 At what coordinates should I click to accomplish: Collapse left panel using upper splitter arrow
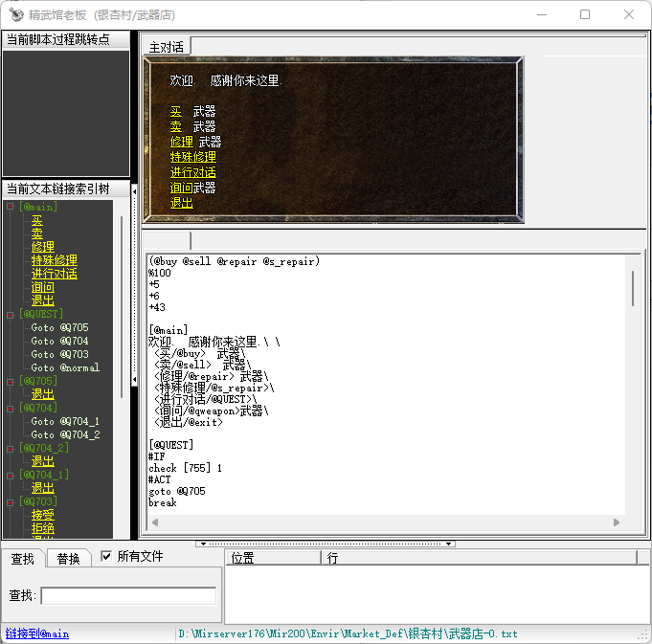click(x=134, y=191)
